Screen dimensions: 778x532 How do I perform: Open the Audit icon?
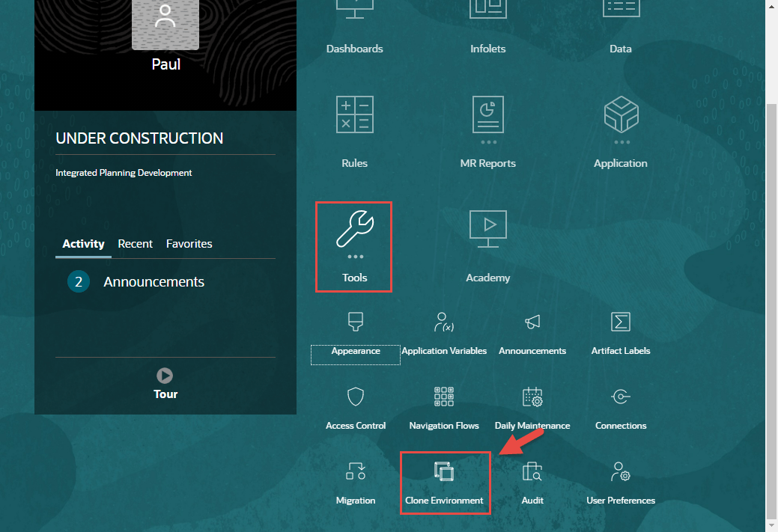click(532, 472)
